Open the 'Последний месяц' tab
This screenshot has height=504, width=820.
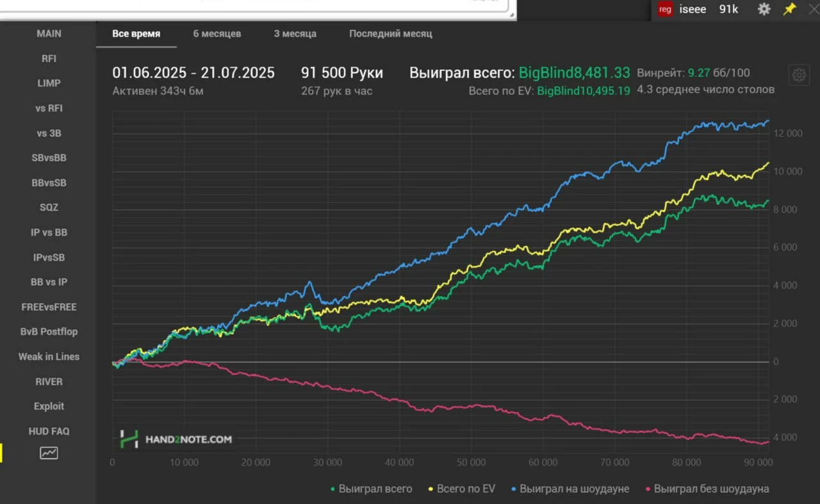(x=391, y=33)
